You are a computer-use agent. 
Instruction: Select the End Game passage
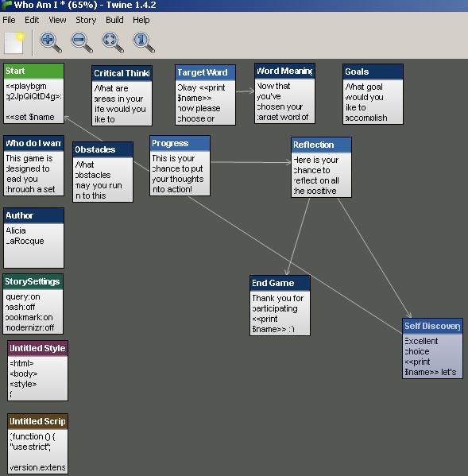(280, 305)
